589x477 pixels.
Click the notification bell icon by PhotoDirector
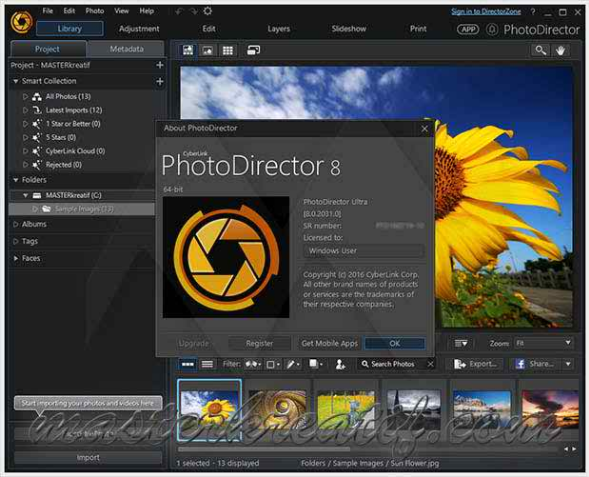[x=492, y=29]
